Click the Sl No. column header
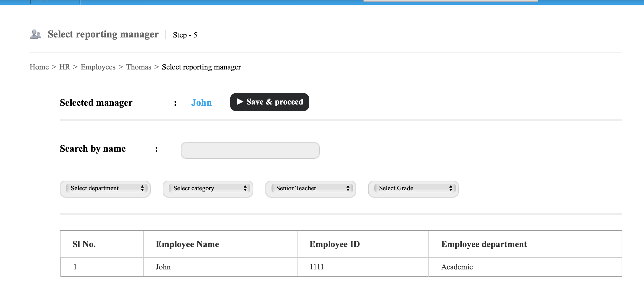 pyautogui.click(x=84, y=244)
